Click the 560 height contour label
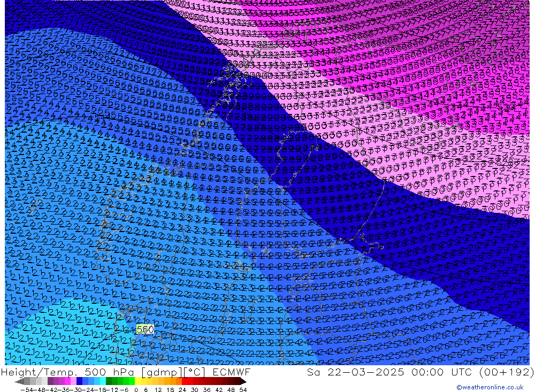 [x=145, y=329]
